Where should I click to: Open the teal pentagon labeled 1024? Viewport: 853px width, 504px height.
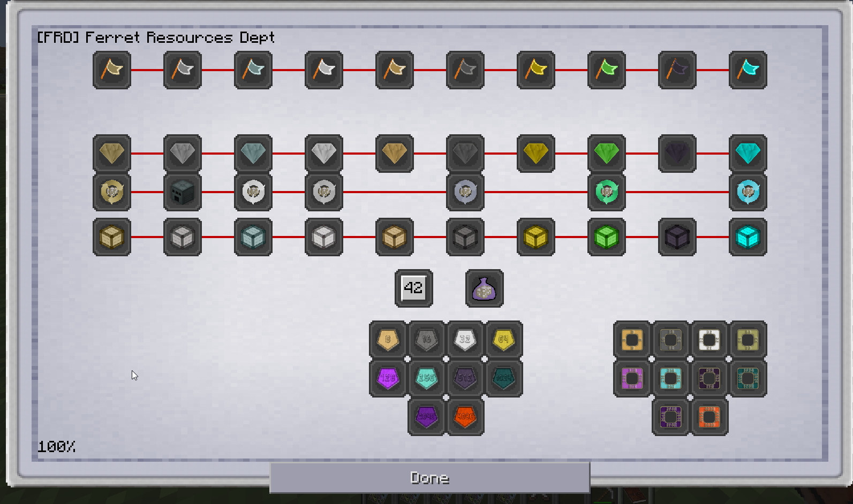(x=504, y=378)
